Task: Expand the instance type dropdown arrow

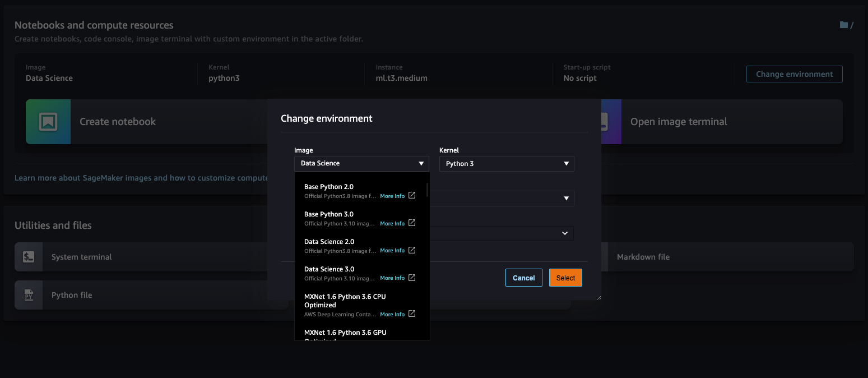Action: tap(567, 199)
